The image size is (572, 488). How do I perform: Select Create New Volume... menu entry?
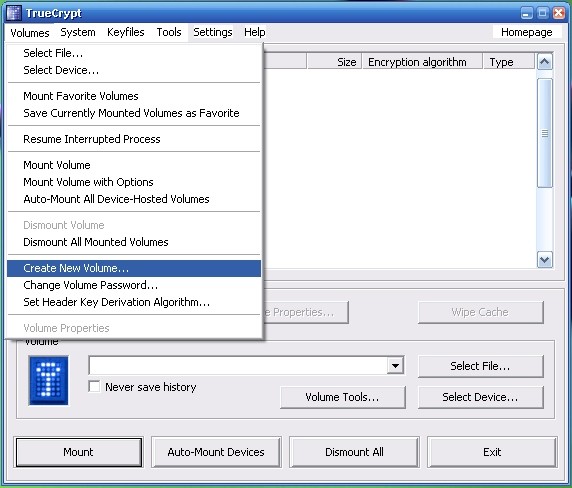point(134,268)
